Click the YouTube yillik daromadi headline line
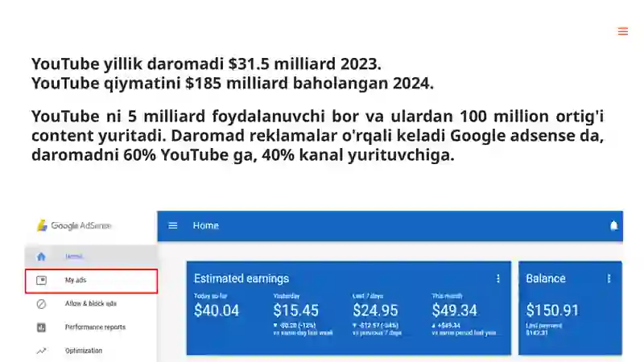This screenshot has height=362, width=644. [206, 64]
